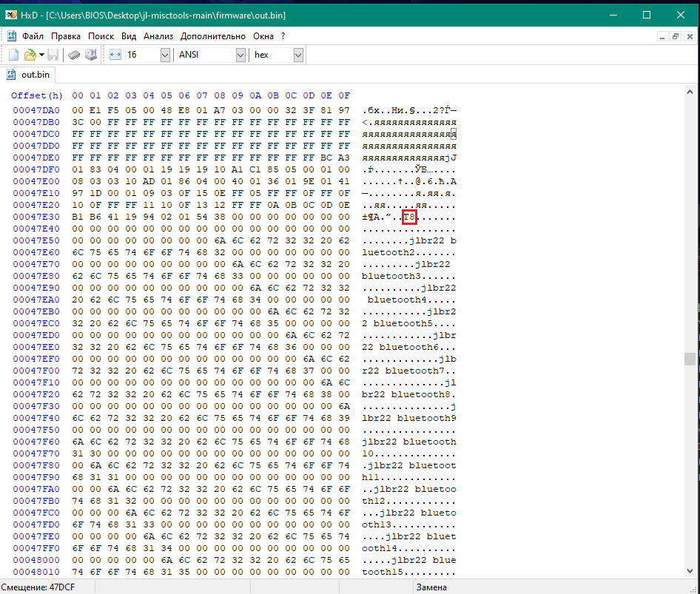
Task: Open the ANSI character set dropdown
Action: [240, 55]
